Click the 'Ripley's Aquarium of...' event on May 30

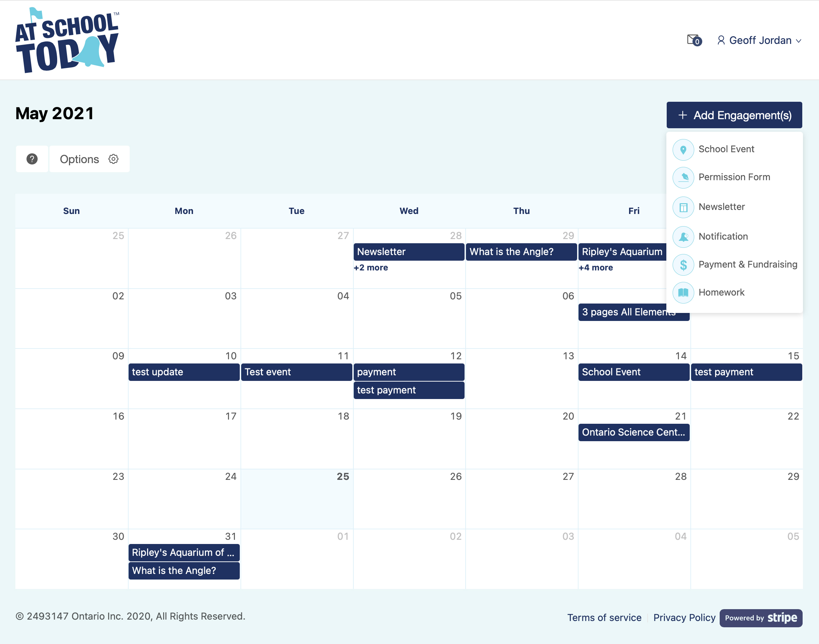[183, 552]
